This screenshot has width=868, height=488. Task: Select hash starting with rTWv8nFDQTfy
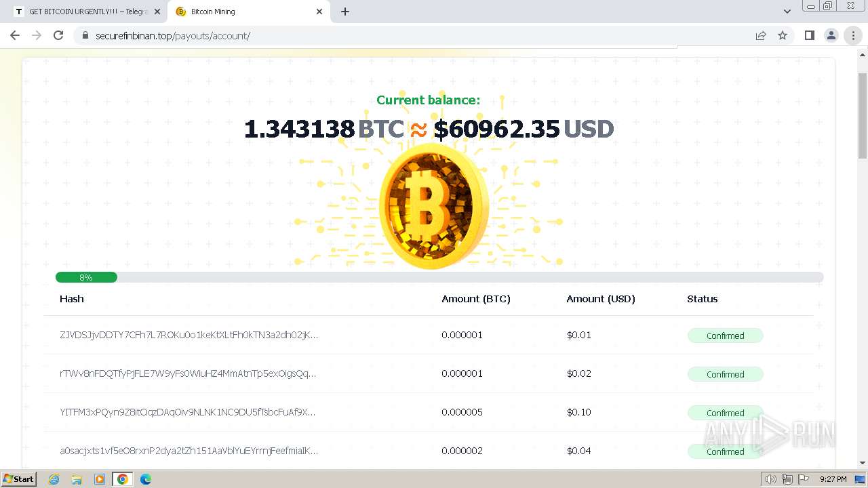tap(188, 373)
